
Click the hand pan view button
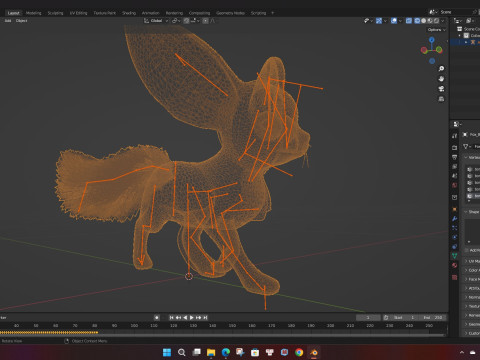[x=441, y=79]
